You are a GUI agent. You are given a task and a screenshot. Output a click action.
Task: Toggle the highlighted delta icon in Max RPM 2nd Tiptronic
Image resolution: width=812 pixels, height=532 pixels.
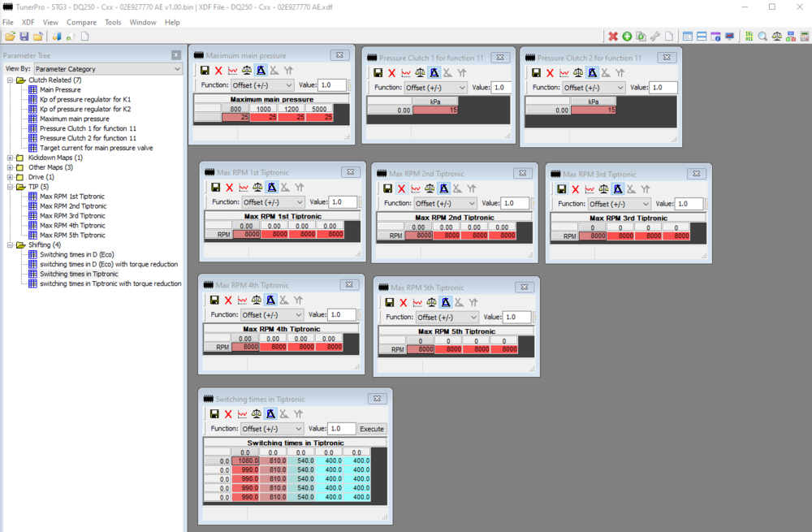(445, 188)
